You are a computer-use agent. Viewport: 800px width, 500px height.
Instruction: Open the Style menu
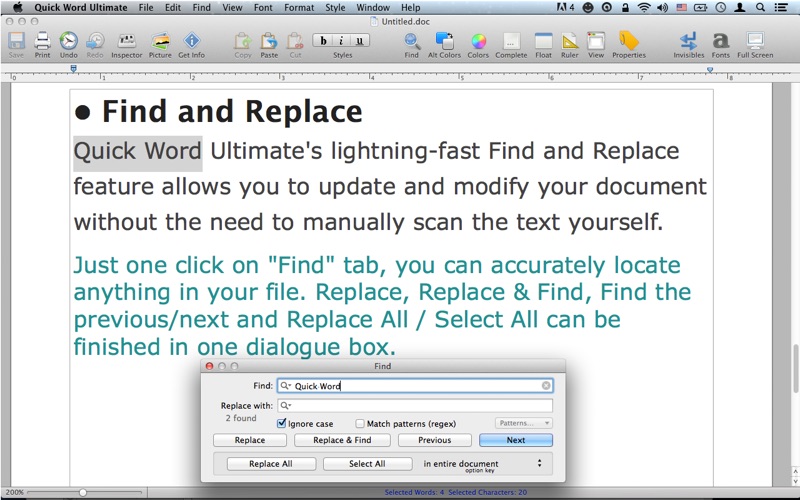[x=335, y=7]
